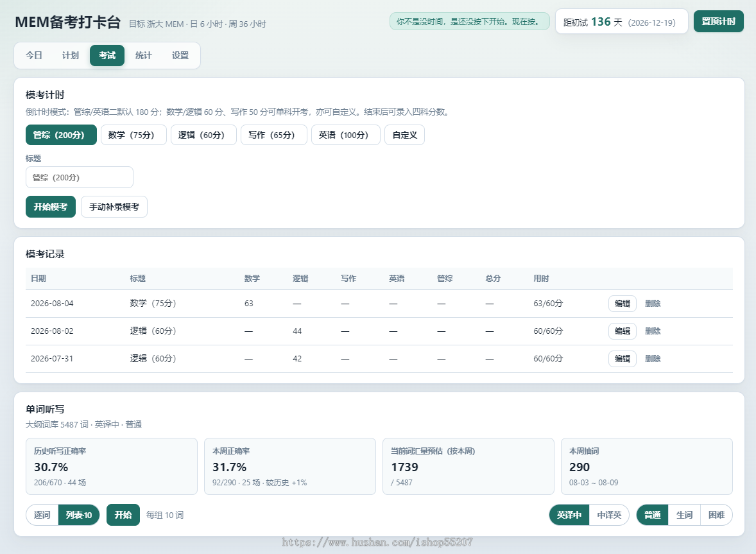Switch direction to 中译英
This screenshot has width=756, height=554.
(x=609, y=515)
